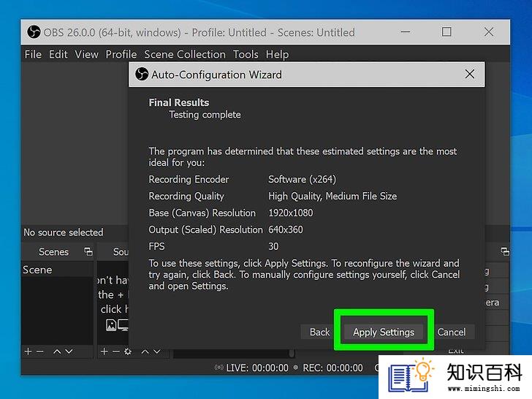532x399 pixels.
Task: Click the 'Testing complete' text
Action: (x=205, y=115)
